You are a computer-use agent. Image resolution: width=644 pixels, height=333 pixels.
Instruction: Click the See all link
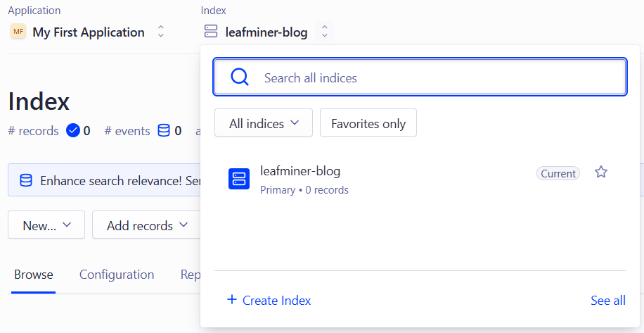point(607,301)
